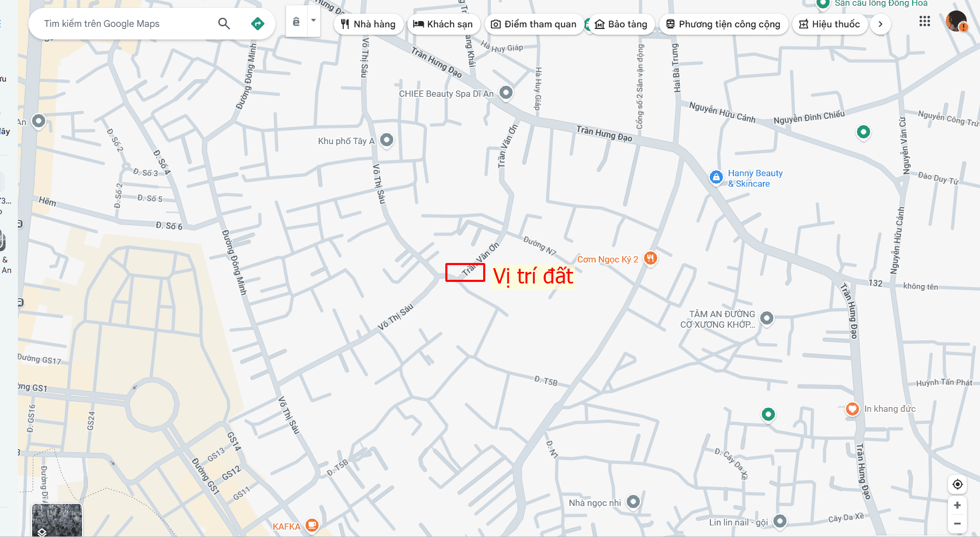Show more categories with right chevron
Screen dimensions: 980x537
(881, 24)
